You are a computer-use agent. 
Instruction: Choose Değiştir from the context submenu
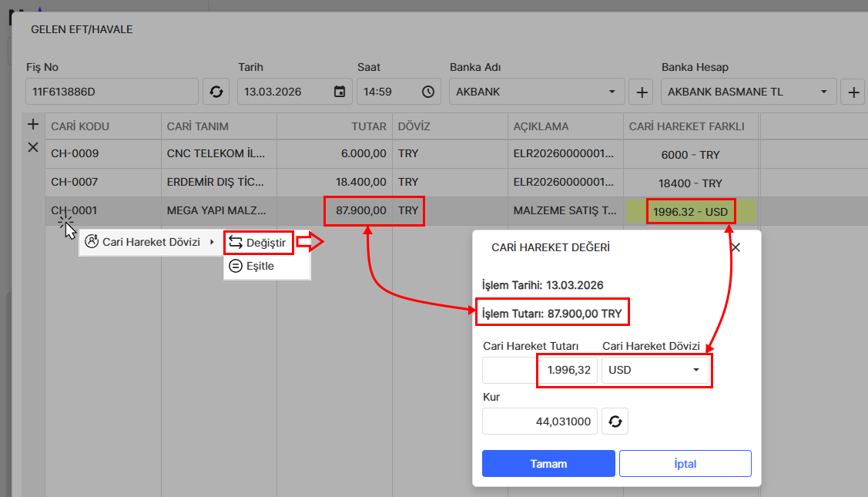(259, 243)
